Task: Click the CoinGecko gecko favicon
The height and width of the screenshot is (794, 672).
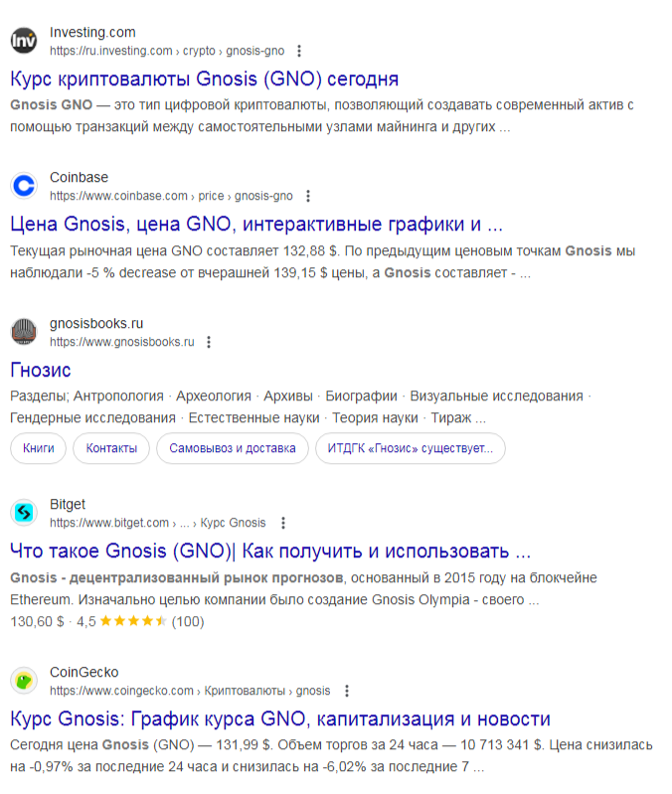Action: tap(24, 681)
